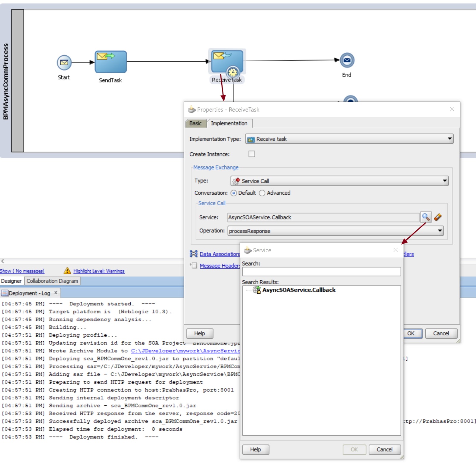Switch to the Collaboration Diagram tab
Viewport: 476px width, 466px height.
[52, 281]
